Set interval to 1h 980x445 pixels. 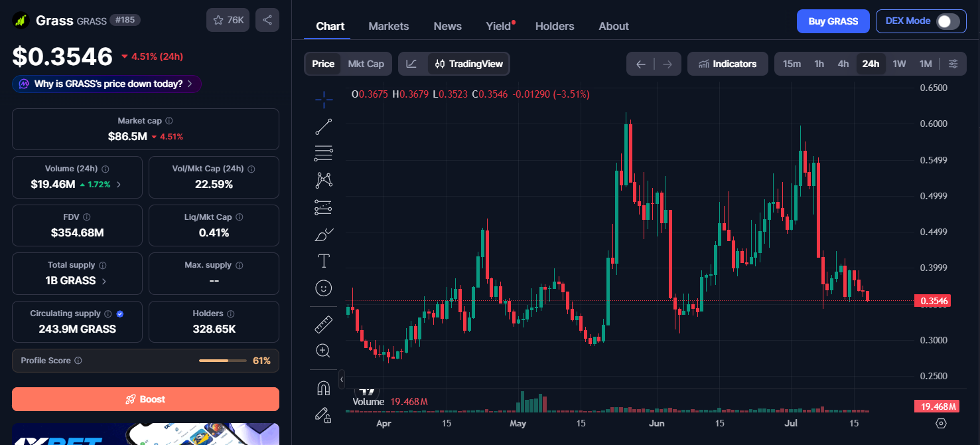point(819,64)
